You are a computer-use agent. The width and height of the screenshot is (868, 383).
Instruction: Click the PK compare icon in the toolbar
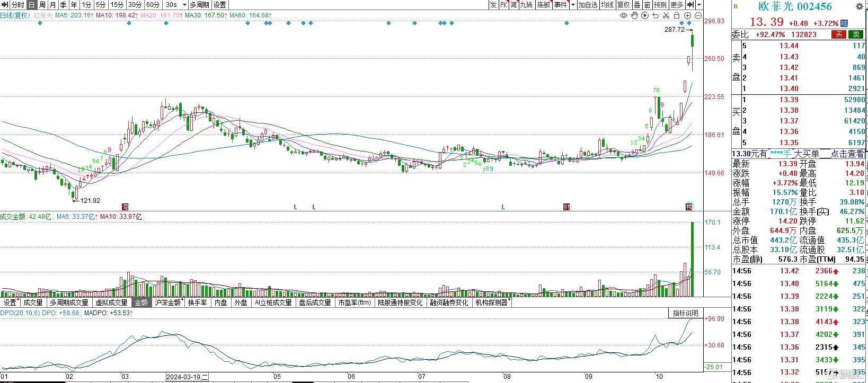point(504,5)
